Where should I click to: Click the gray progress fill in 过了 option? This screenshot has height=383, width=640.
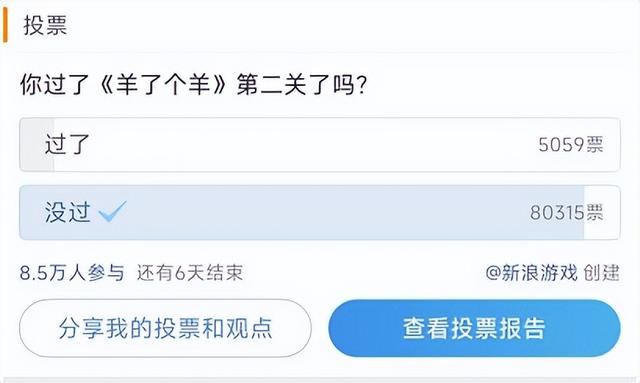[37, 145]
